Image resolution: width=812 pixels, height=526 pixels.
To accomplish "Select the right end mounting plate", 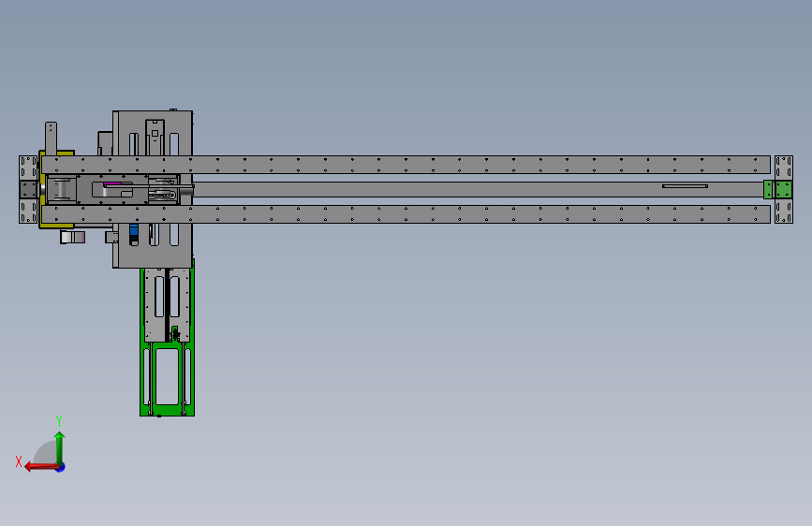I will [x=784, y=189].
